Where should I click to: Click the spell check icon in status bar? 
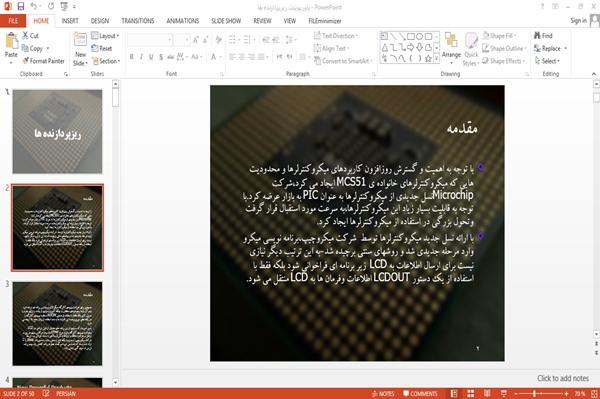tap(46, 393)
